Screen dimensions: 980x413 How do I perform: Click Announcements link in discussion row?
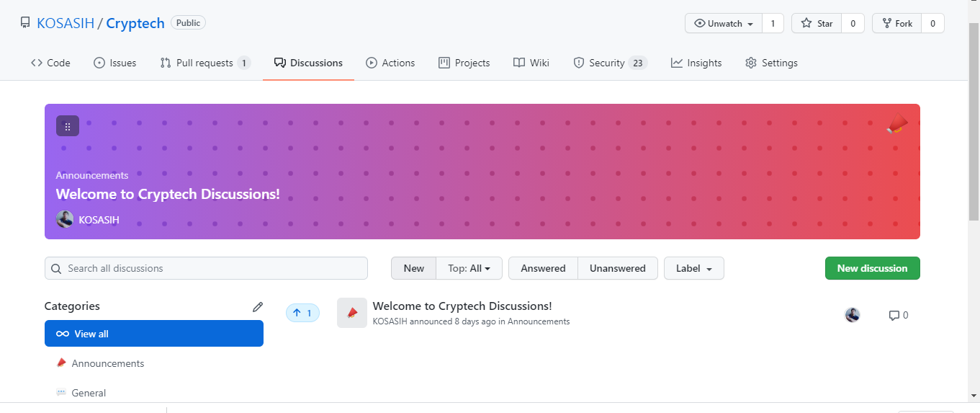click(x=539, y=321)
